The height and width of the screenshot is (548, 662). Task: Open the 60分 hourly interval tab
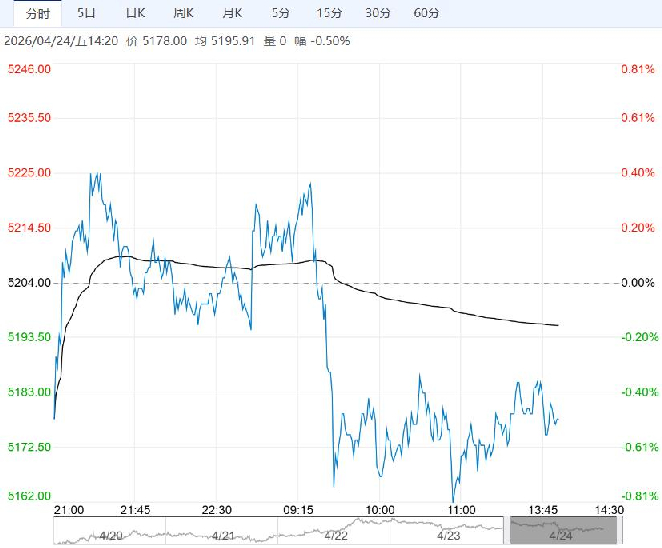(426, 13)
